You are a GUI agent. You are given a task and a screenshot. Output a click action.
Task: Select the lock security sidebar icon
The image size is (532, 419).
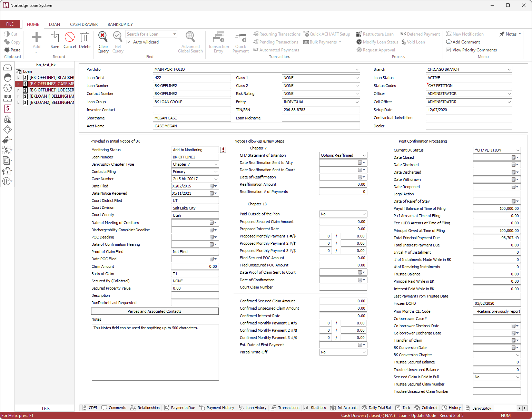[x=7, y=171]
